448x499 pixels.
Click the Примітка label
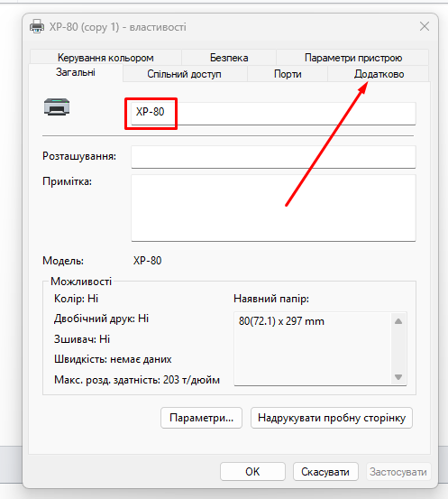67,181
